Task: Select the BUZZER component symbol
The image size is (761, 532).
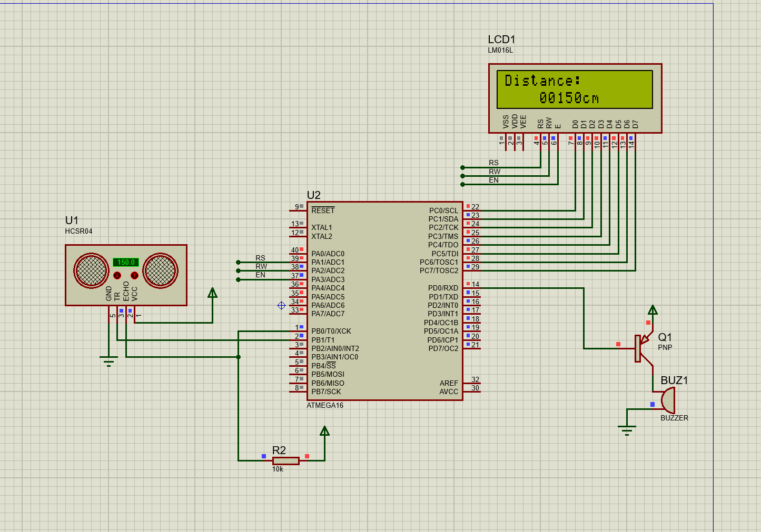Action: coord(668,400)
